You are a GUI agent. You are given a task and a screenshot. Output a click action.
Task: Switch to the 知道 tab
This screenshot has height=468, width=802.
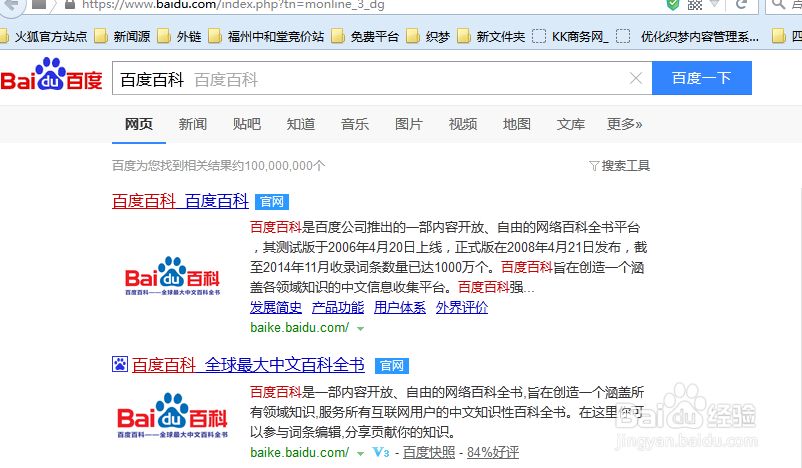(x=301, y=124)
